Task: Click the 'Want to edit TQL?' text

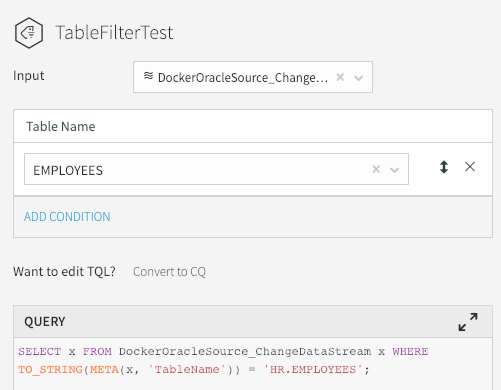Action: coord(64,272)
